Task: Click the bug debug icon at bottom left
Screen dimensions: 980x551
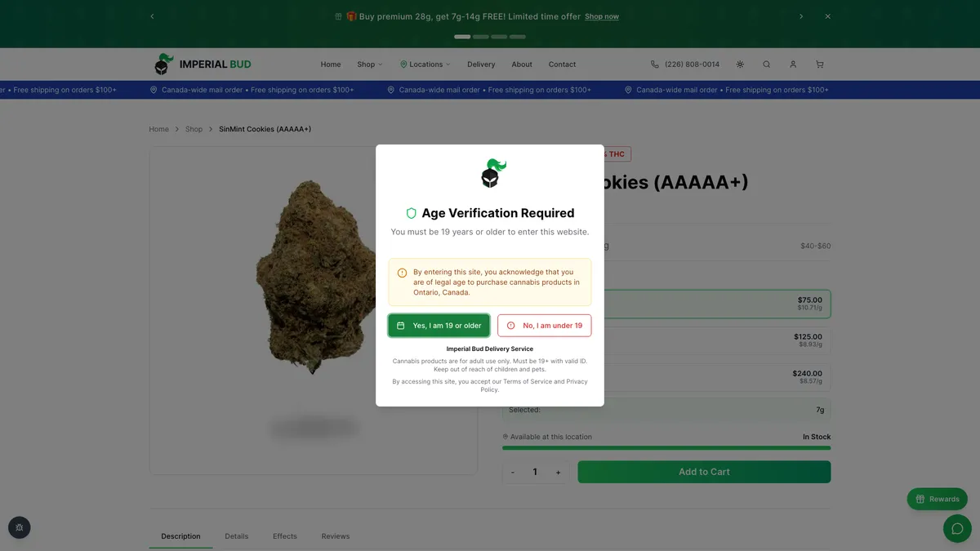Action: pos(20,528)
